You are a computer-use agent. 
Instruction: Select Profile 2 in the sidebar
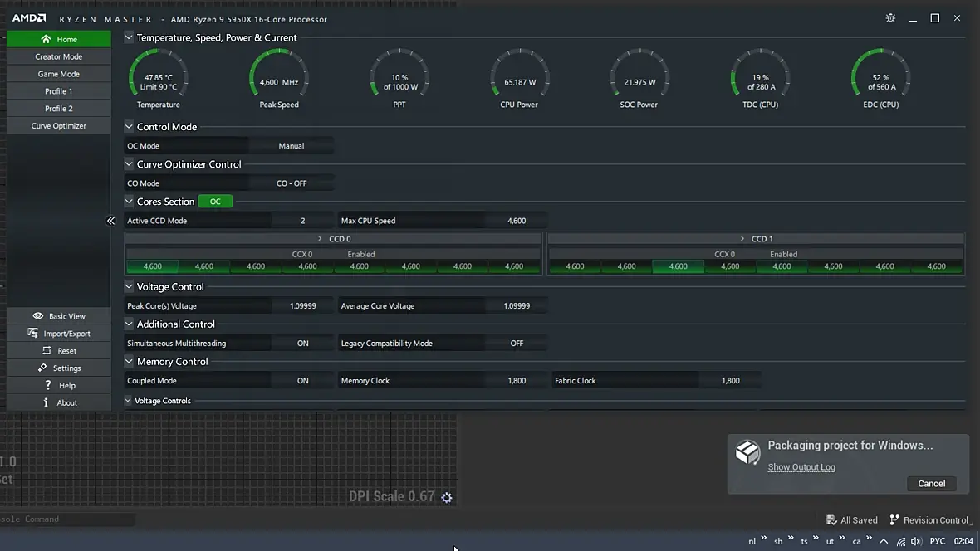pos(59,108)
